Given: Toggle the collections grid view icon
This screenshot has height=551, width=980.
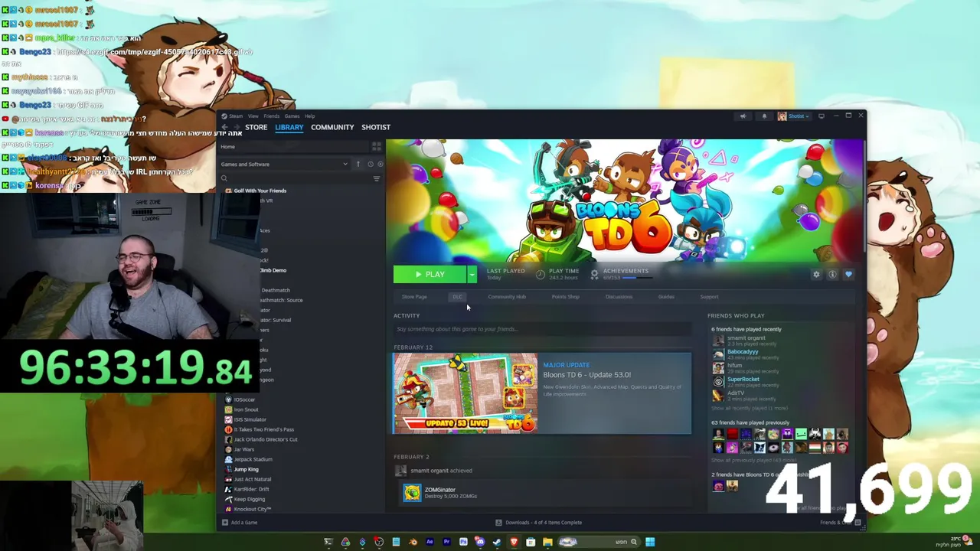Looking at the screenshot, I should [x=376, y=146].
